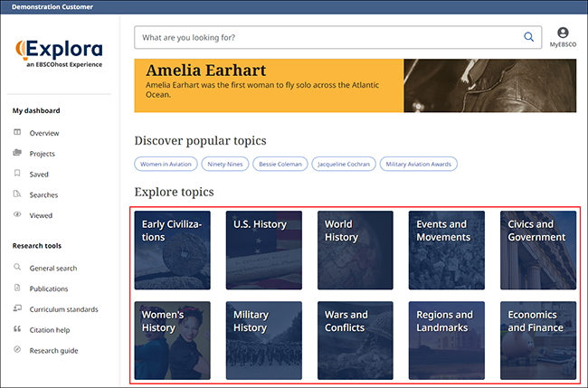Open Early Civilizations topic tile
The image size is (588, 388).
pyautogui.click(x=173, y=250)
